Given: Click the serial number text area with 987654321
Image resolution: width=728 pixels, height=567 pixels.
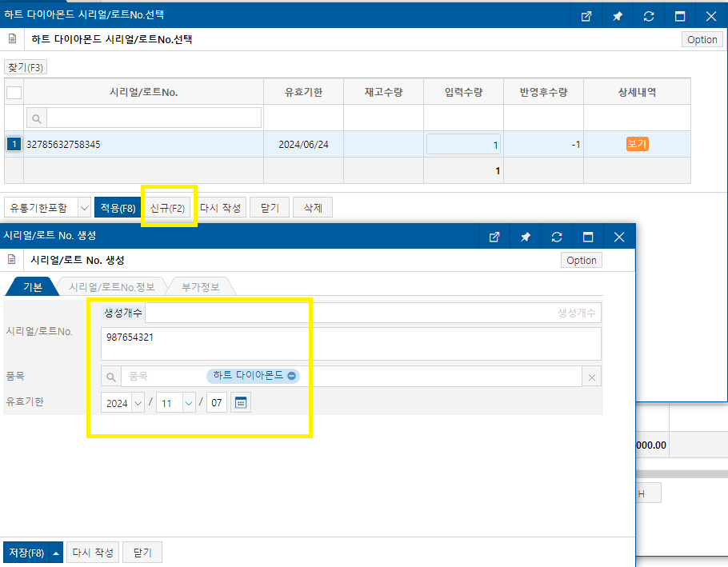Looking at the screenshot, I should tap(351, 344).
